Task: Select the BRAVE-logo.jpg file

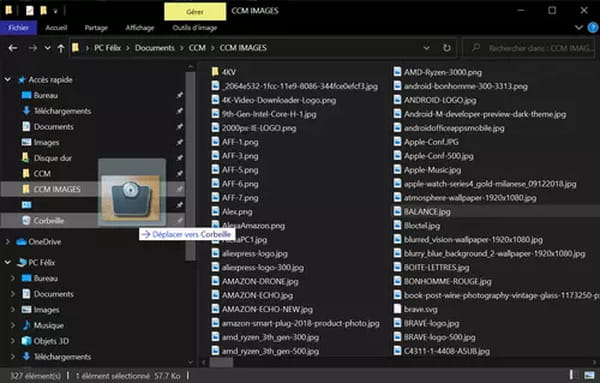Action: [431, 323]
